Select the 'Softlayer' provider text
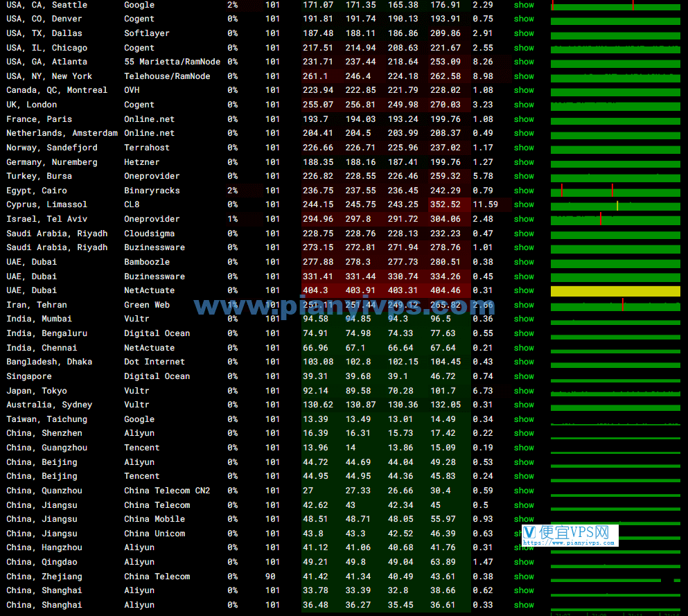Viewport: 688px width, 616px height. pos(147,33)
